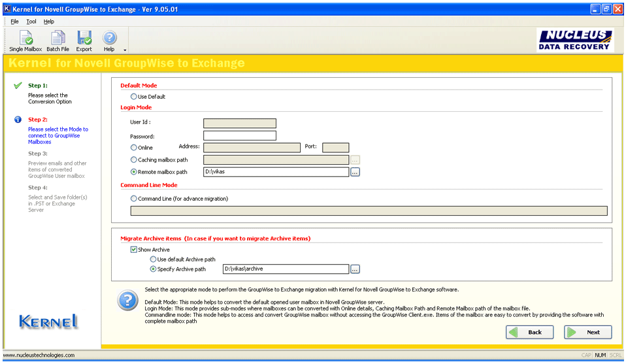
Task: Select the Command Line advance migration option
Action: (134, 199)
